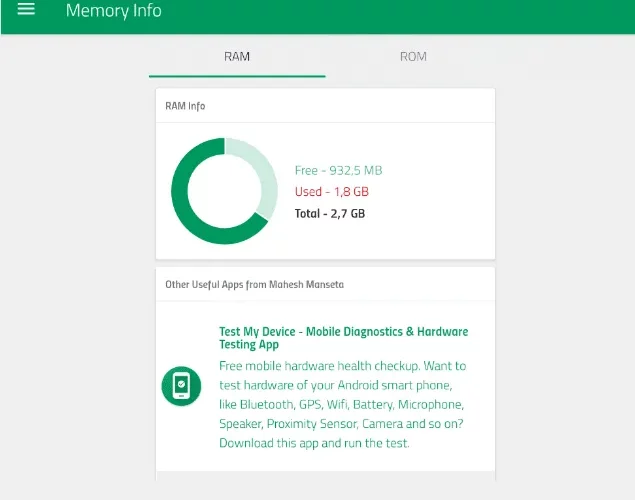Select the Free - 932,5 MB value
This screenshot has height=500, width=635.
[338, 170]
